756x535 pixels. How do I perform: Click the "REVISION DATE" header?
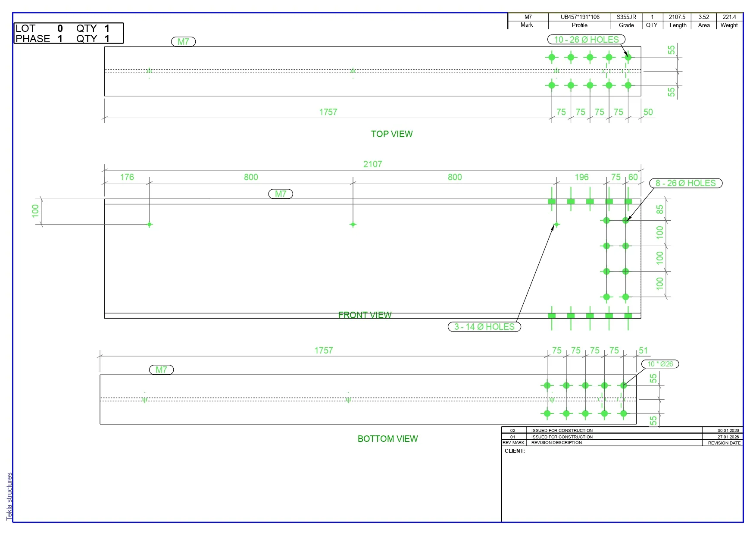[724, 443]
